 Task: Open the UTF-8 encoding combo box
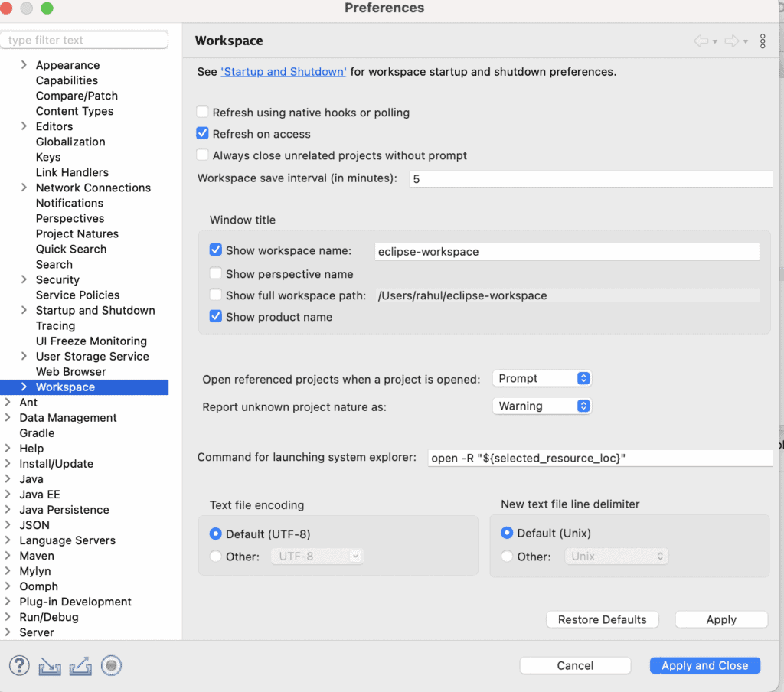pyautogui.click(x=317, y=556)
